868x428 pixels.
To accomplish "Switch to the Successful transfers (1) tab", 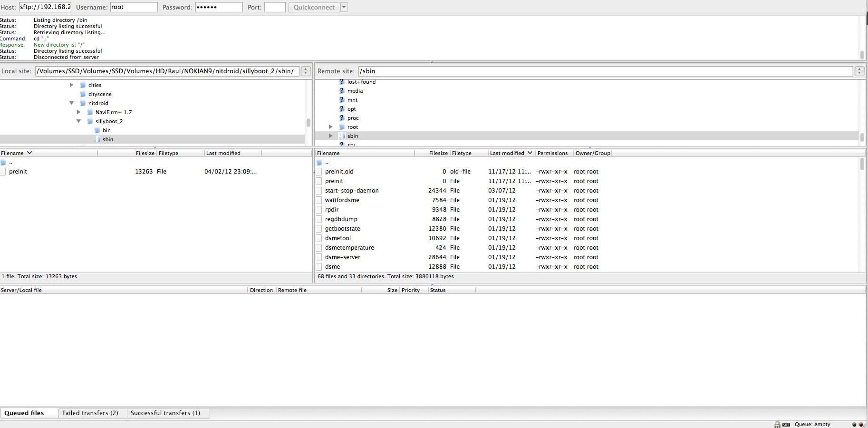I will [x=165, y=413].
